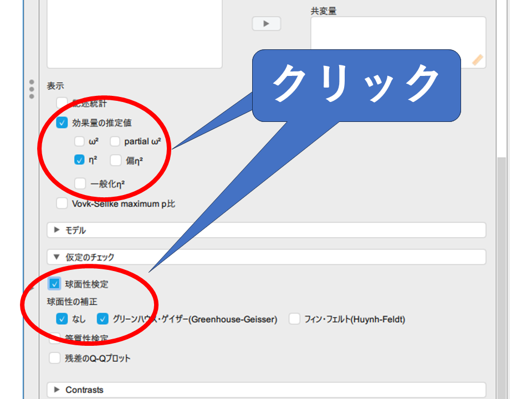Toggle the 球面性検定 checkbox
532x399 pixels.
coord(54,284)
